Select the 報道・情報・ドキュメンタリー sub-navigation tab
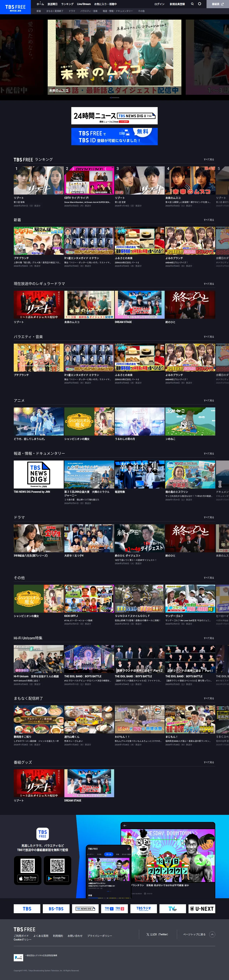 pos(118,11)
